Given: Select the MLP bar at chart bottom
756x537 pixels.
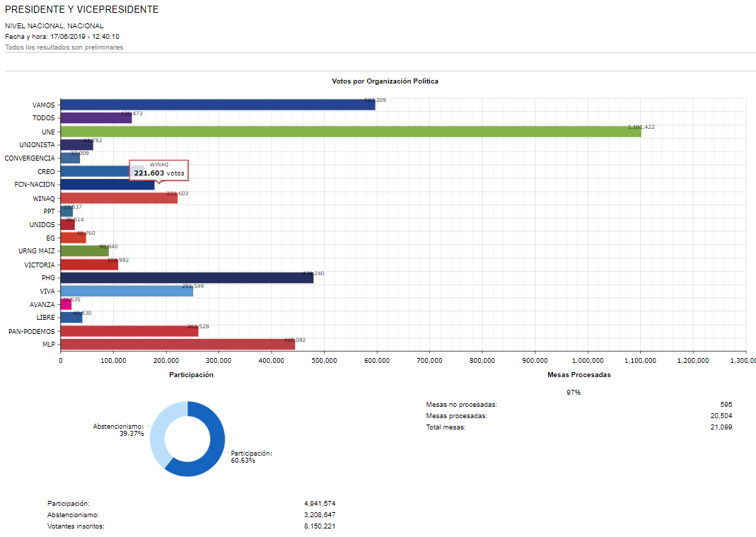Looking at the screenshot, I should 178,345.
